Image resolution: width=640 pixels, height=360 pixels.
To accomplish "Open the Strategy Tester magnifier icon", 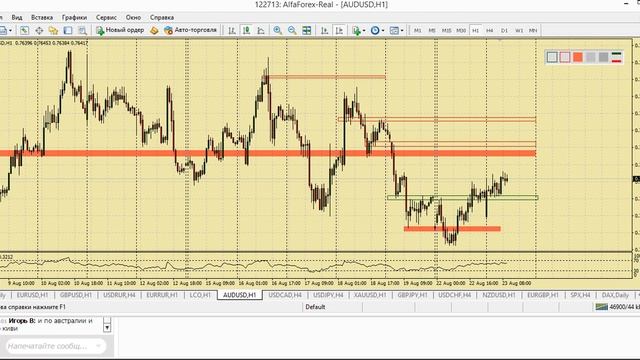I will [x=82, y=30].
